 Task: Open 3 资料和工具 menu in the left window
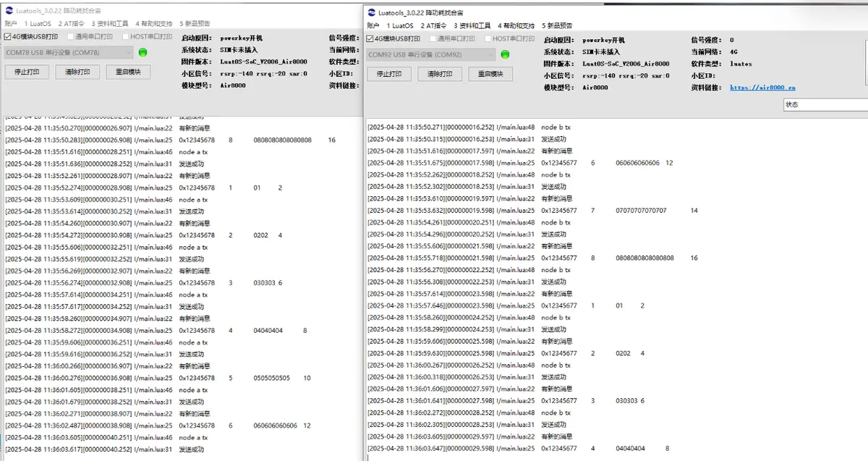click(110, 24)
